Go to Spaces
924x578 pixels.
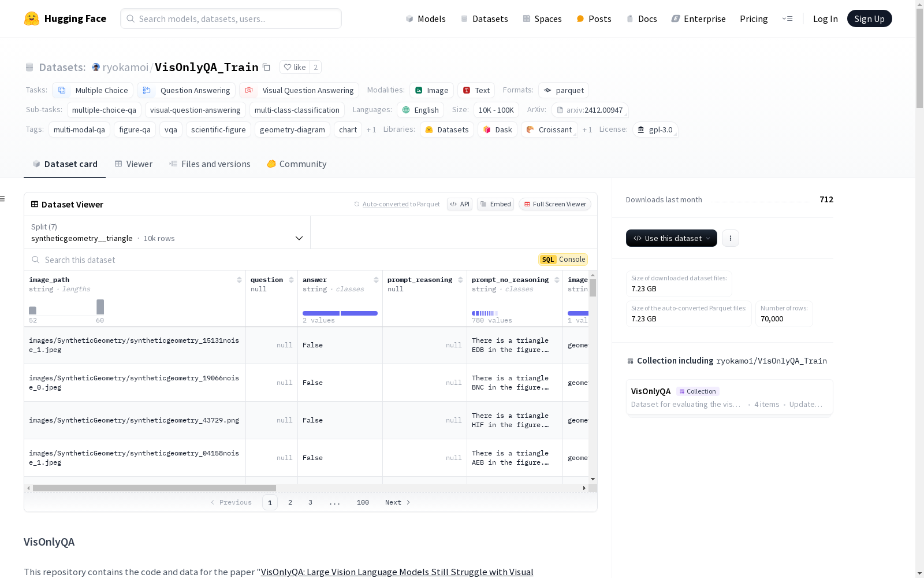click(x=542, y=18)
